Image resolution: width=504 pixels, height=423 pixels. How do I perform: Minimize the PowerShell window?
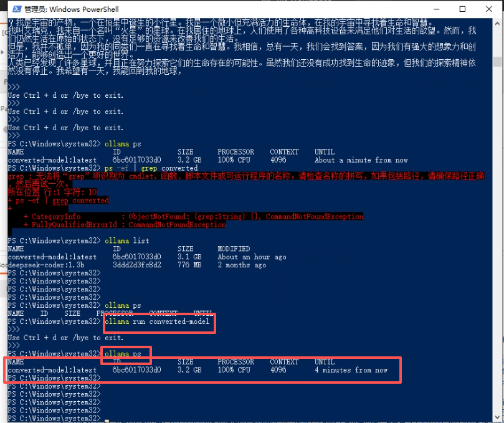tap(436, 9)
